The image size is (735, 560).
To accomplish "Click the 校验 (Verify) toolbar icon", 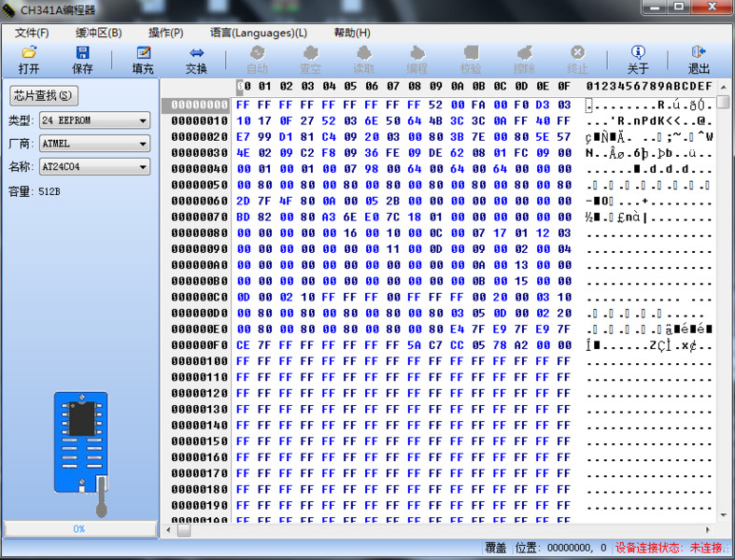I will click(x=471, y=60).
